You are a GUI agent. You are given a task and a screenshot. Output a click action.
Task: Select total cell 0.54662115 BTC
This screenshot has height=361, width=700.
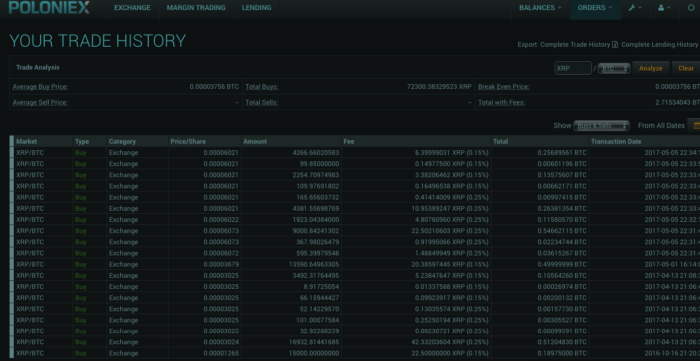[x=562, y=231]
